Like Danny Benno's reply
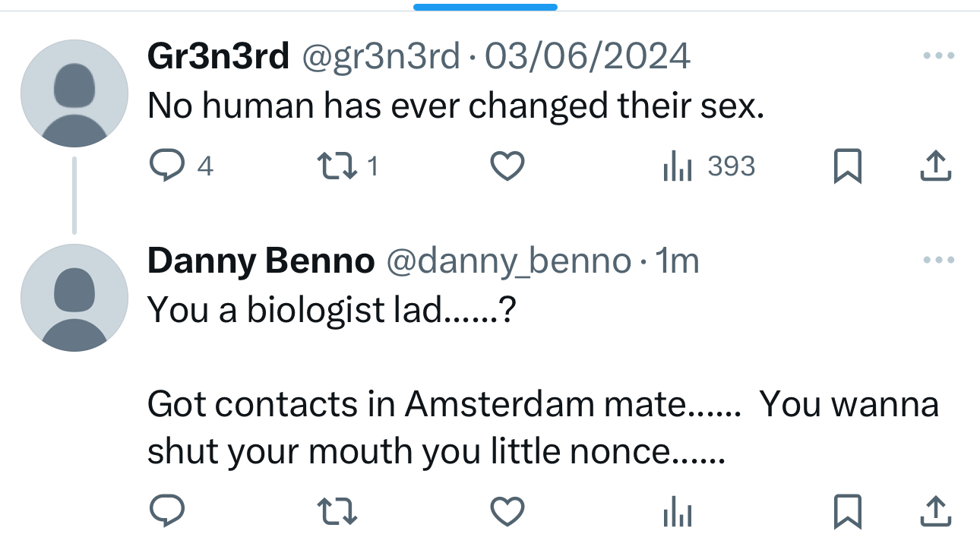Viewport: 980px width, 553px height. 507,511
